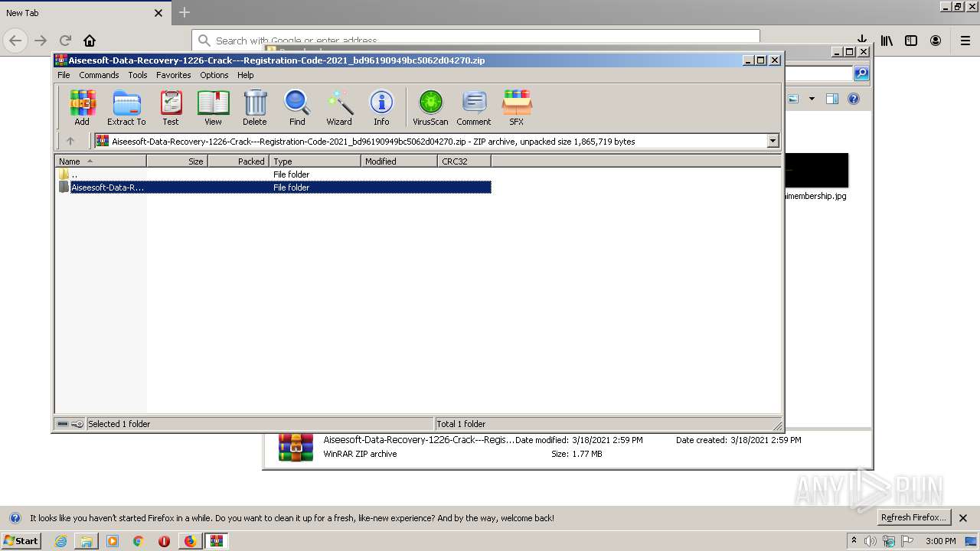Image resolution: width=980 pixels, height=551 pixels.
Task: Open the Favorites menu
Action: coord(174,75)
